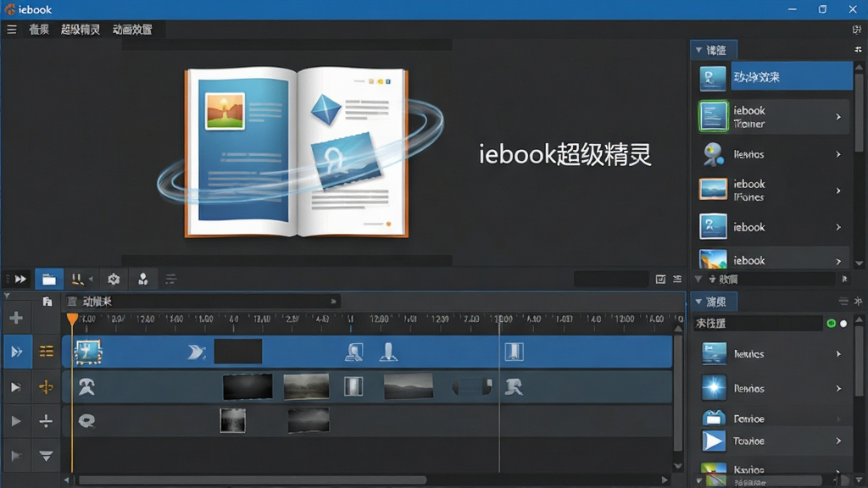Image resolution: width=868 pixels, height=488 pixels.
Task: Toggle the green circle indicator by search field
Action: pyautogui.click(x=831, y=324)
